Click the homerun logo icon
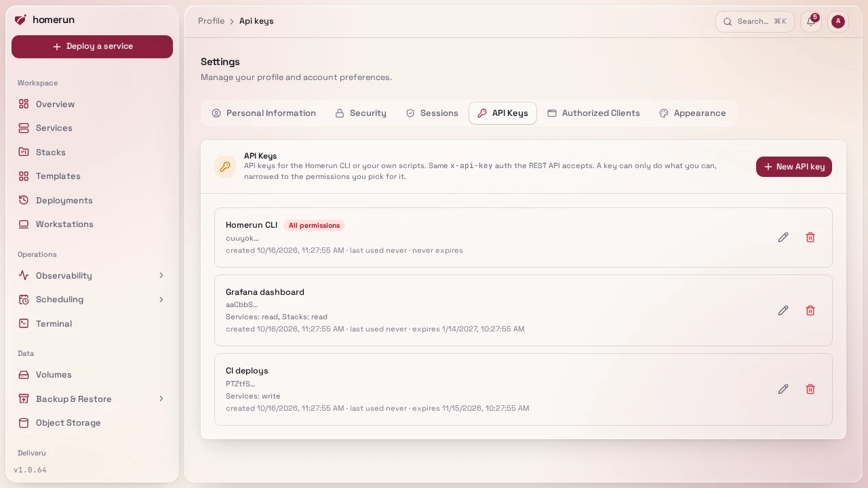 pos(20,20)
